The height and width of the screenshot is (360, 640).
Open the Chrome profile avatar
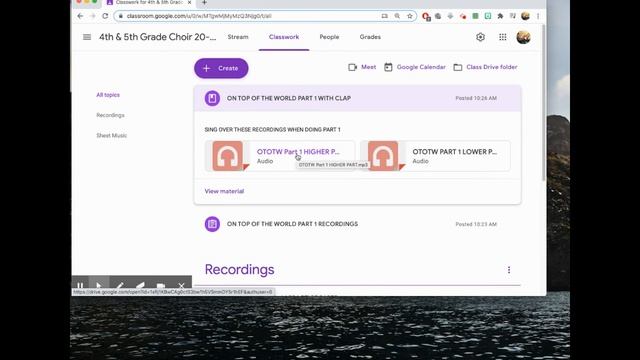525,16
